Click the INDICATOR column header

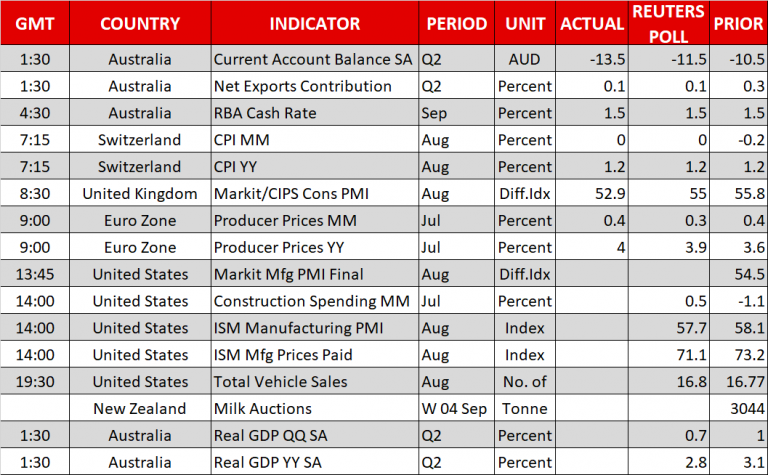click(315, 24)
